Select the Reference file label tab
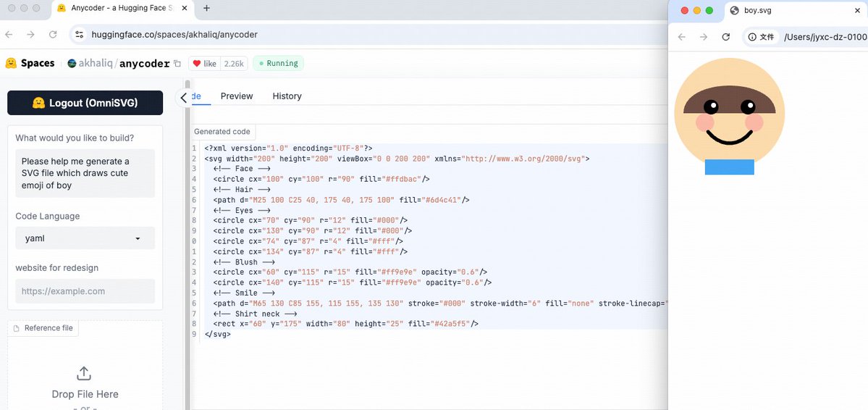The image size is (868, 410). pos(43,328)
